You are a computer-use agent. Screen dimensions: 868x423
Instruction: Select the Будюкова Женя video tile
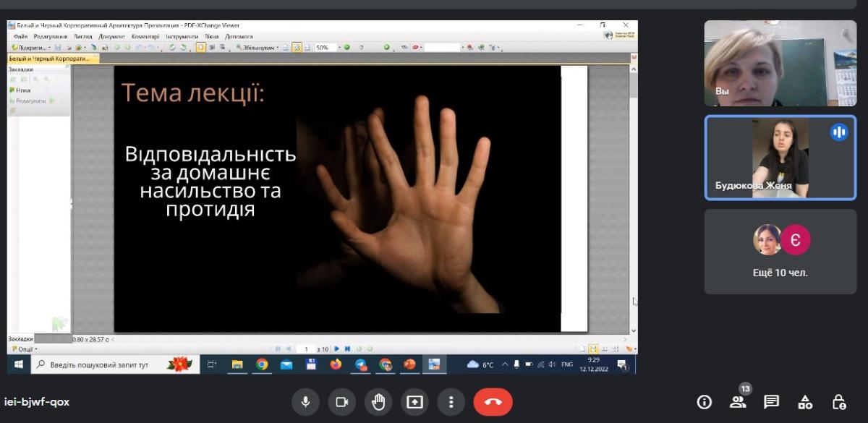[780, 158]
